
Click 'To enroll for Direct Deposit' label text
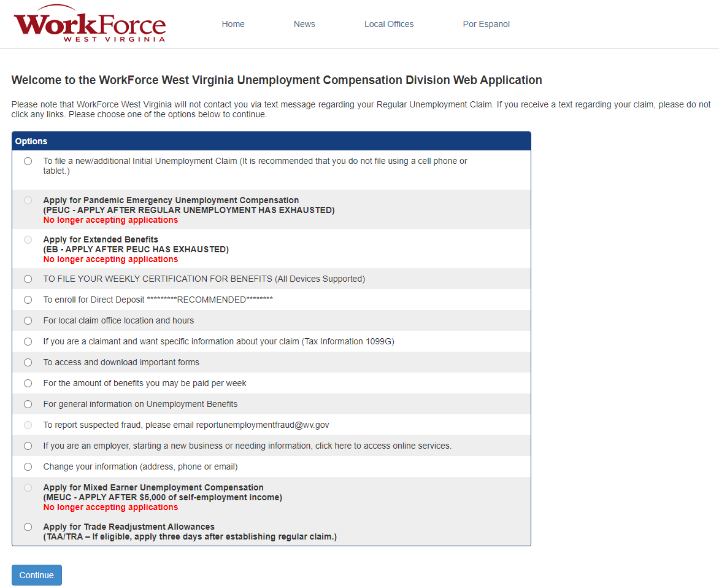point(158,300)
